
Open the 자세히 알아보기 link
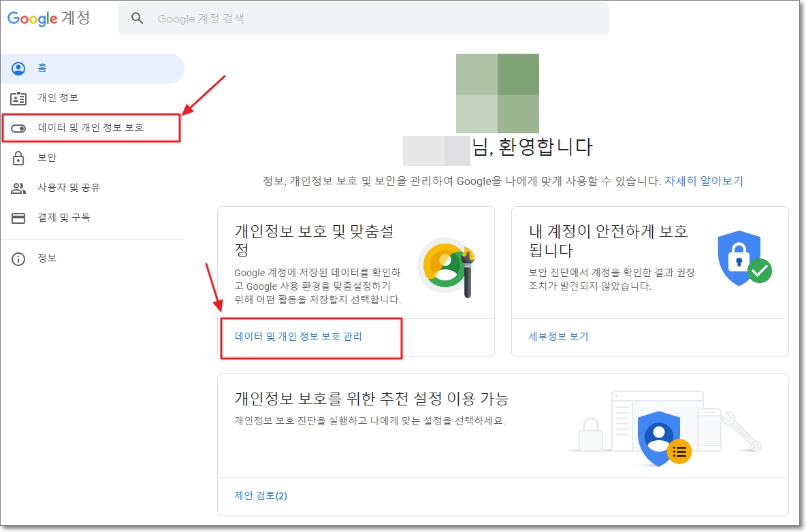click(x=704, y=181)
